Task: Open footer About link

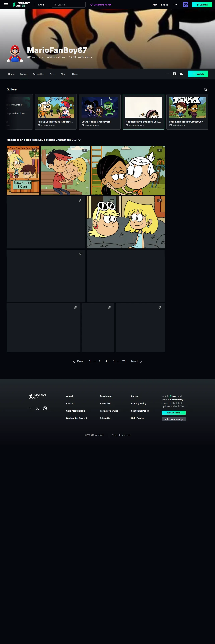Action: [x=70, y=396]
